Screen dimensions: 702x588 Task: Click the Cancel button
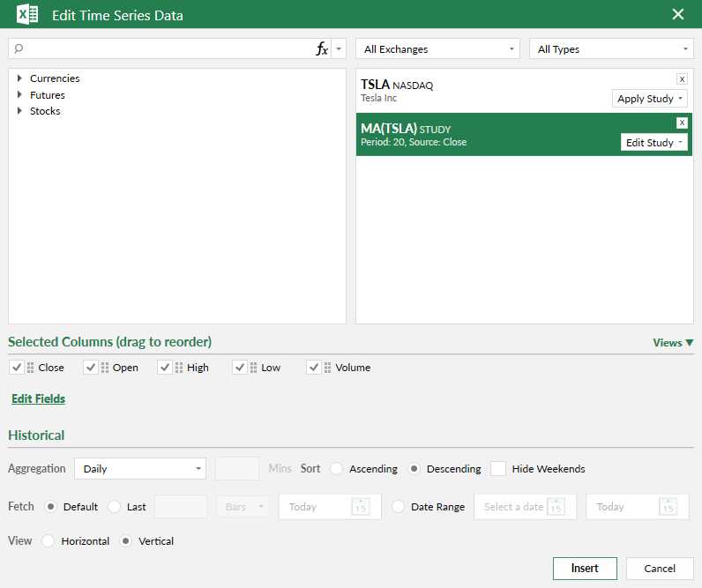coord(660,569)
